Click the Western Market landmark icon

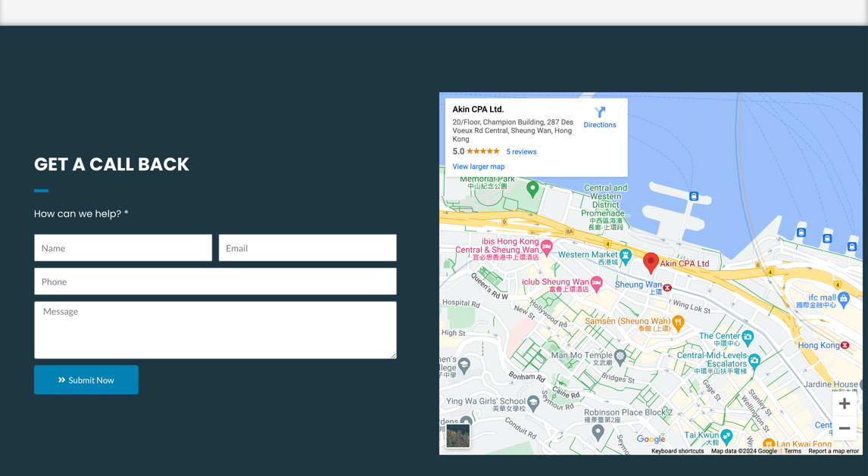tap(626, 256)
